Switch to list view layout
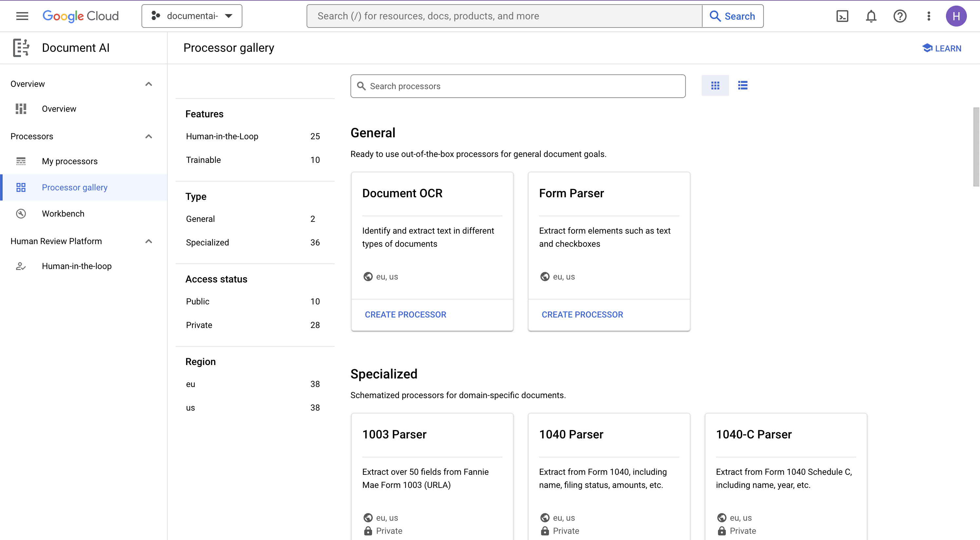 click(x=743, y=85)
